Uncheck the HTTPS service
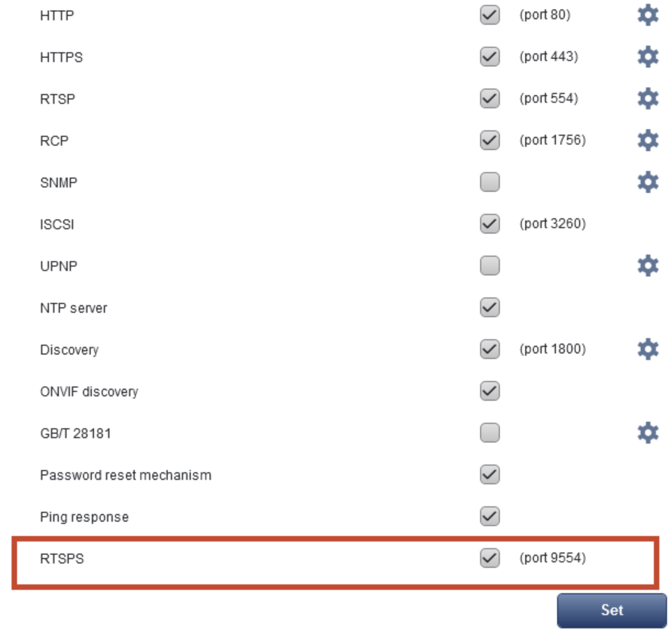This screenshot has height=630, width=672. [x=488, y=56]
